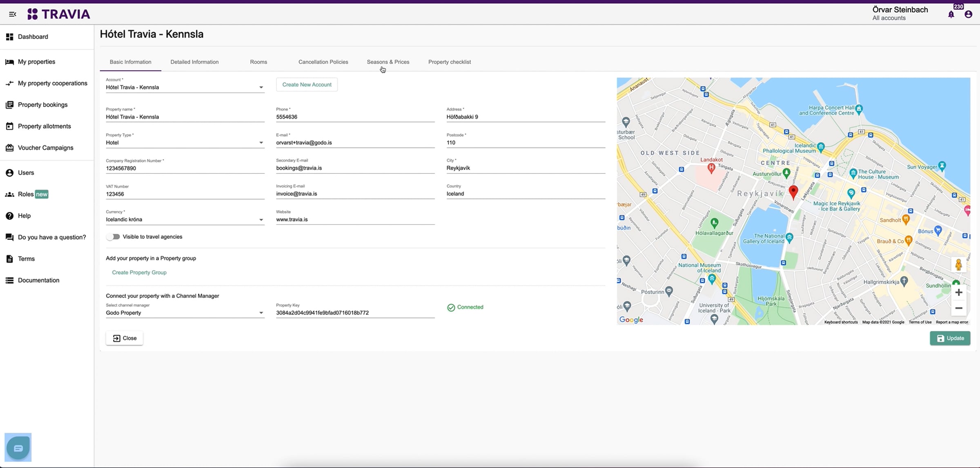The height and width of the screenshot is (468, 980).
Task: Open the user account profile icon
Action: pos(968,15)
